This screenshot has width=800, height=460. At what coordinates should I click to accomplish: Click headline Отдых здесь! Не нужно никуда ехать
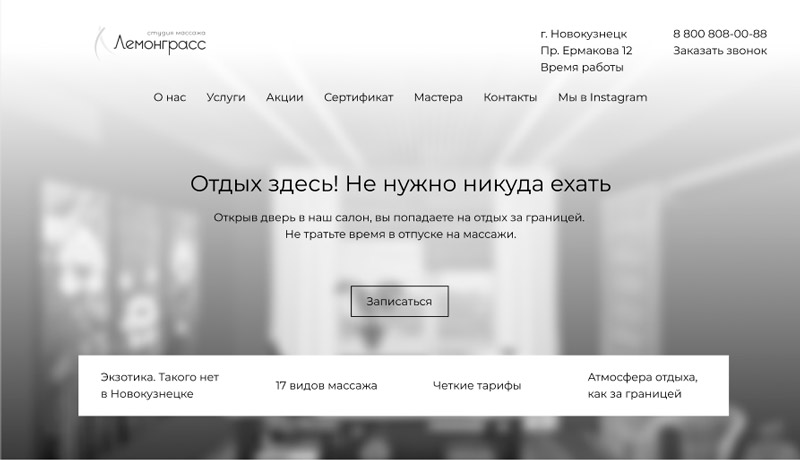pyautogui.click(x=400, y=184)
